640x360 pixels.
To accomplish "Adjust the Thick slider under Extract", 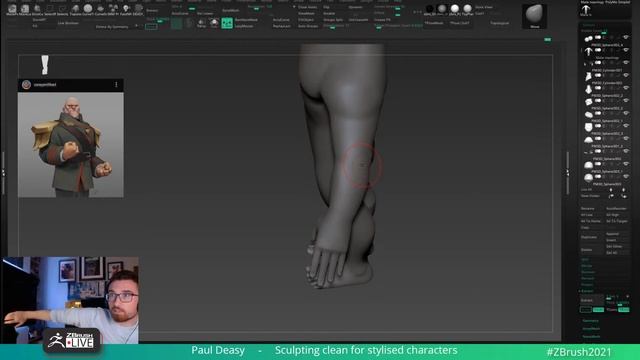I will pyautogui.click(x=618, y=303).
